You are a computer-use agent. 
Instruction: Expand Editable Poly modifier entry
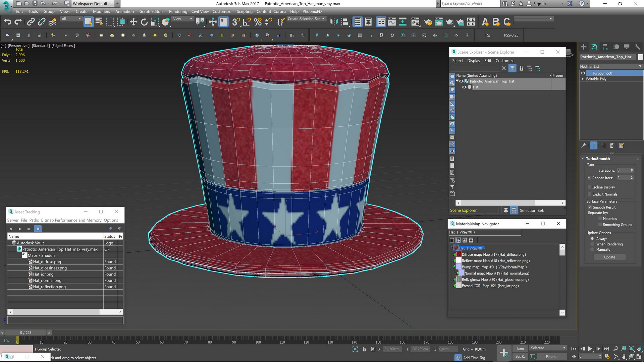583,79
